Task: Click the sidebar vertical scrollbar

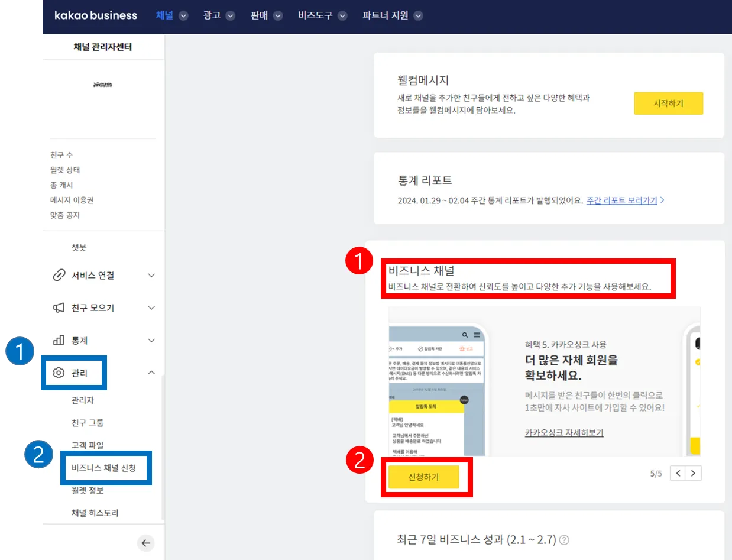Action: [x=163, y=446]
